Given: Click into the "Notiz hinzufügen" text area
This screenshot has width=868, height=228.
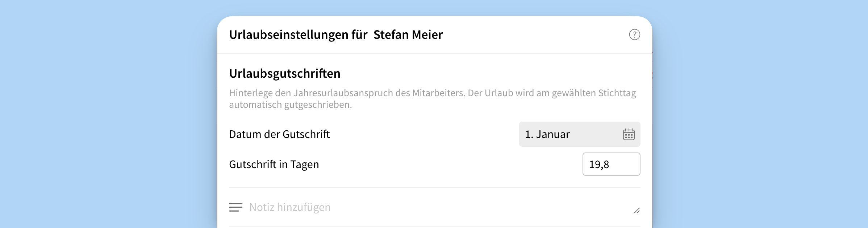Looking at the screenshot, I should tap(435, 207).
